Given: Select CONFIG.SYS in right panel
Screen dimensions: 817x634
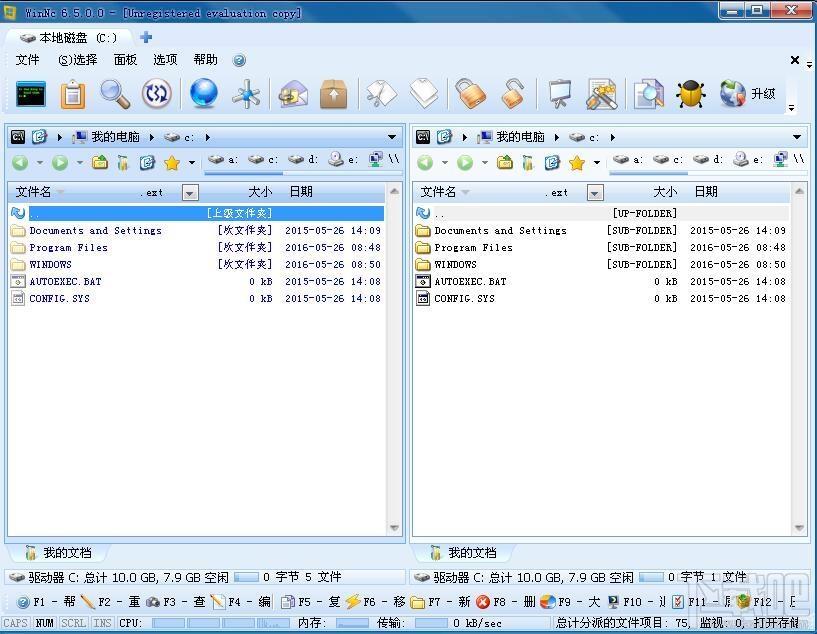Looking at the screenshot, I should [x=602, y=299].
